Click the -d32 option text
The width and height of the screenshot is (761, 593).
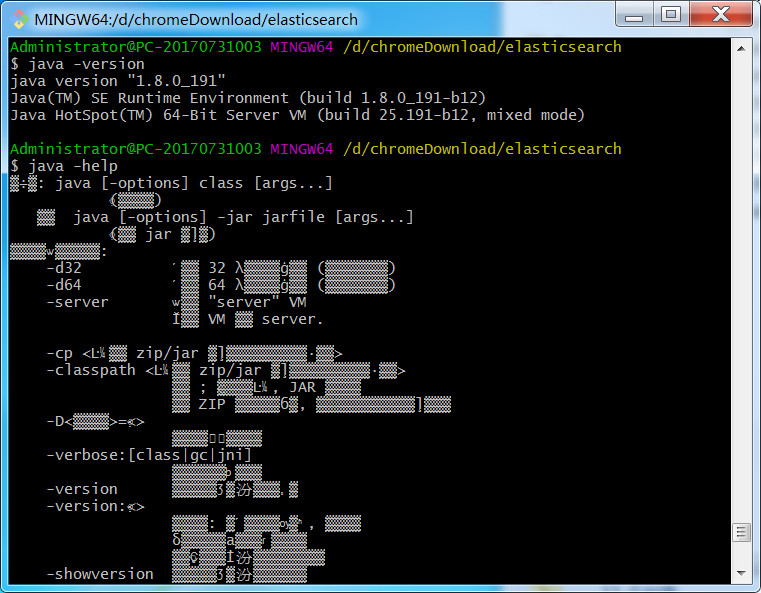click(64, 268)
